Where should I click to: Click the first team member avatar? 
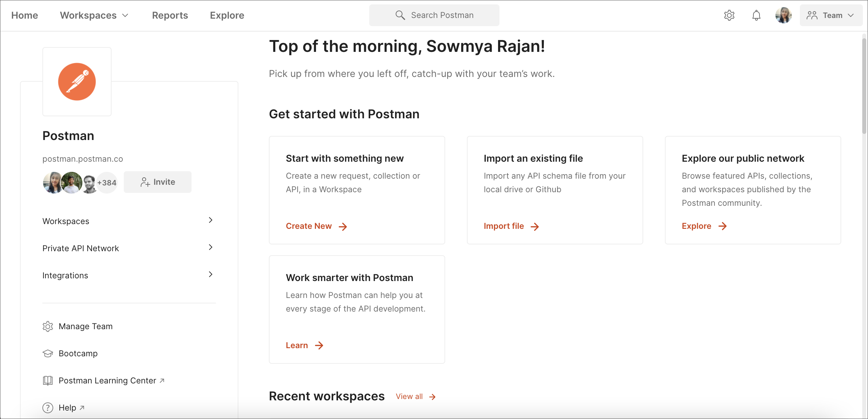tap(53, 182)
